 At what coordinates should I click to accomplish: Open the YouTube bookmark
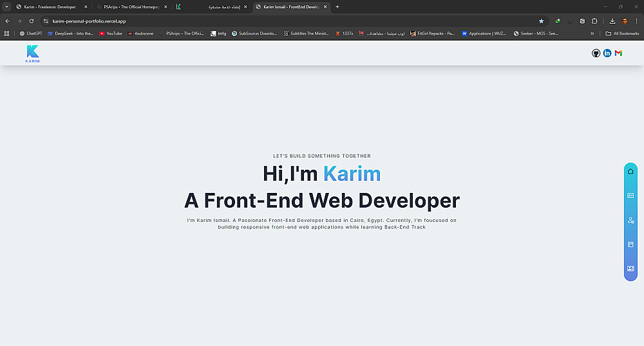click(x=111, y=33)
